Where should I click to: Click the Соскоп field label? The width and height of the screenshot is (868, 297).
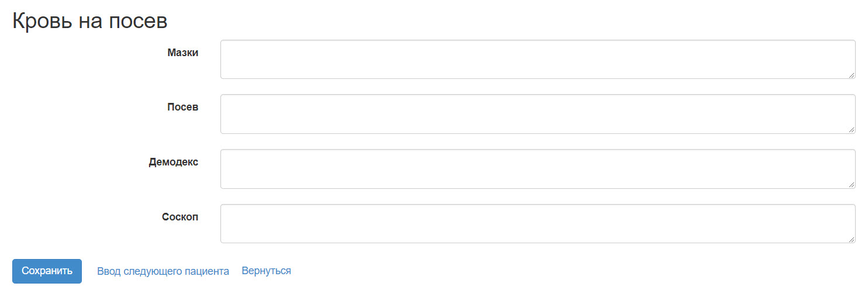pyautogui.click(x=180, y=217)
